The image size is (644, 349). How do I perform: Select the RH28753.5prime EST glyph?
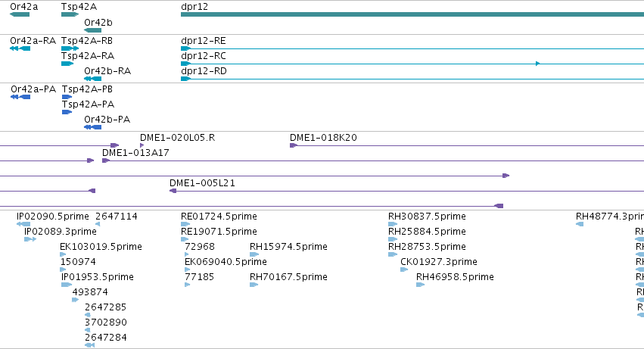[393, 254]
